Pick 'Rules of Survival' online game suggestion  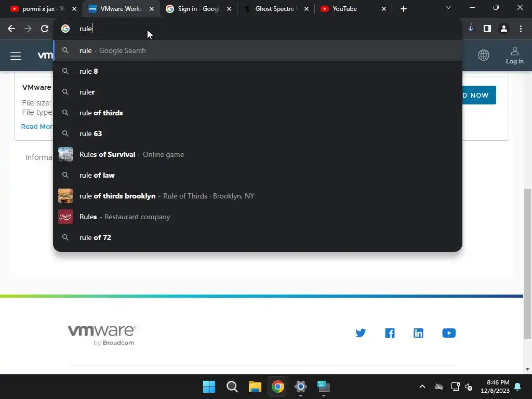(x=258, y=154)
